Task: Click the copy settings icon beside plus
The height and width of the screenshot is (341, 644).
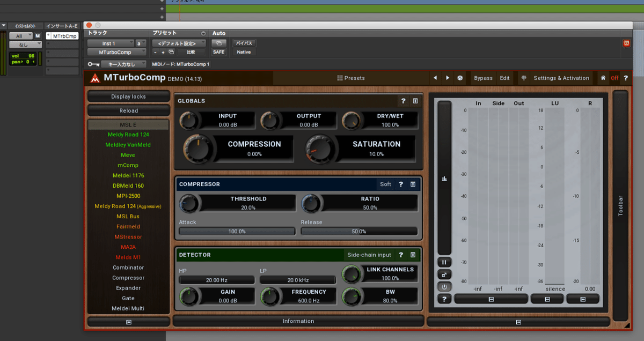Action: pyautogui.click(x=171, y=52)
